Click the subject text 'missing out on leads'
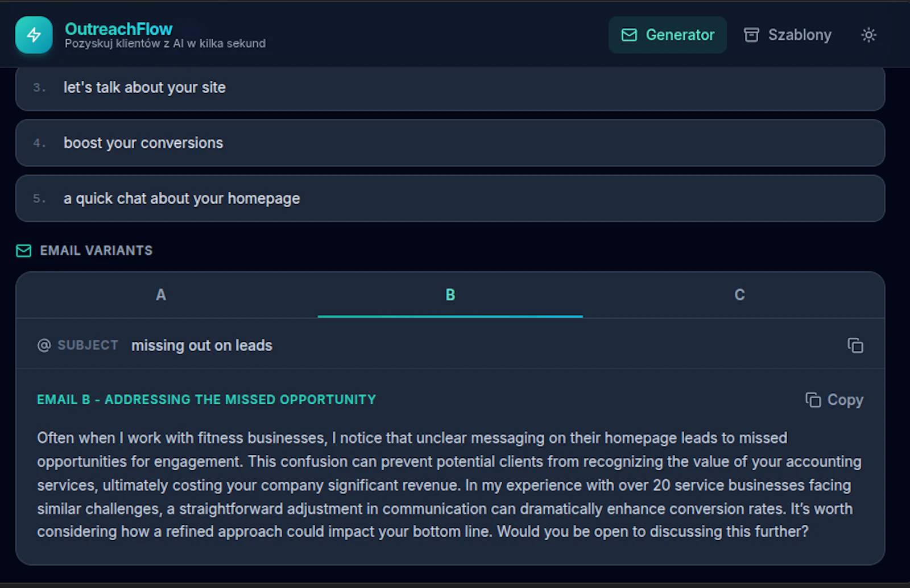Image resolution: width=910 pixels, height=588 pixels. coord(201,345)
